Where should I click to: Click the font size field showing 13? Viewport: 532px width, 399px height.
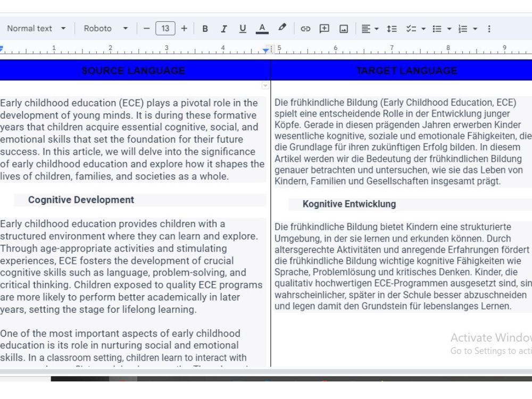coord(165,29)
